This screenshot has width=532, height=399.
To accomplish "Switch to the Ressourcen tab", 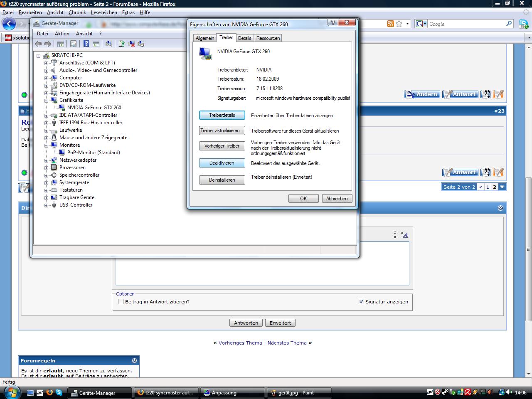I will coord(268,38).
